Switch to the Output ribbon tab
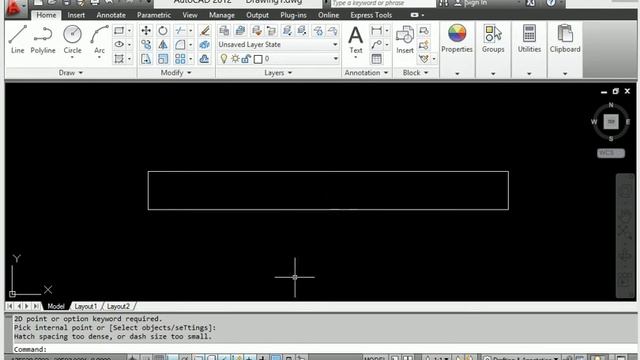640x360 pixels. pos(258,15)
